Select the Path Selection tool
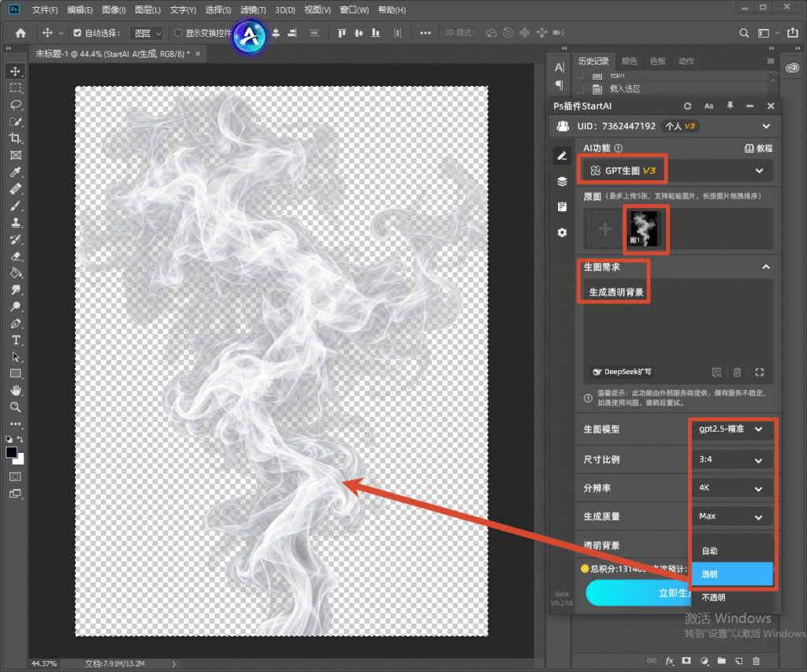The width and height of the screenshot is (807, 672). coord(16,357)
